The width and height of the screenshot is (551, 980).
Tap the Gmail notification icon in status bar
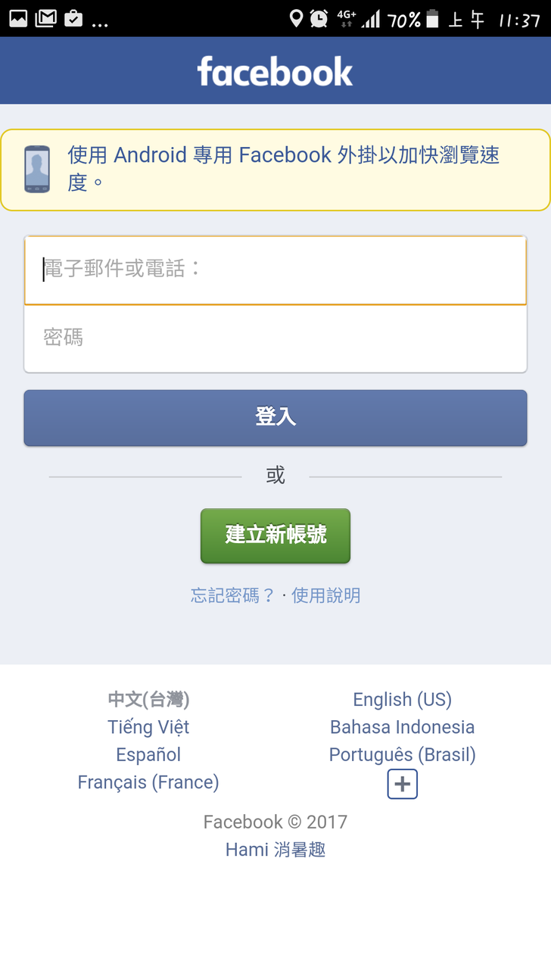point(45,18)
